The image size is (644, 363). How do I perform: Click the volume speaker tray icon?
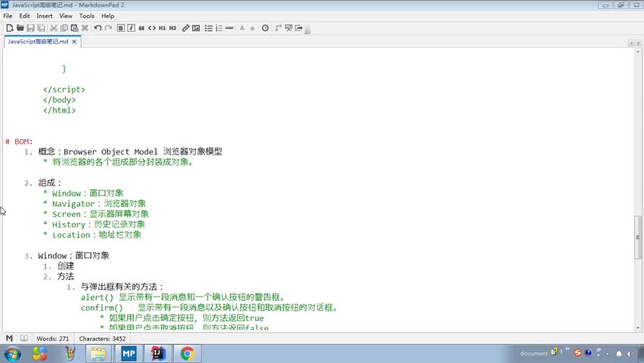click(x=630, y=353)
